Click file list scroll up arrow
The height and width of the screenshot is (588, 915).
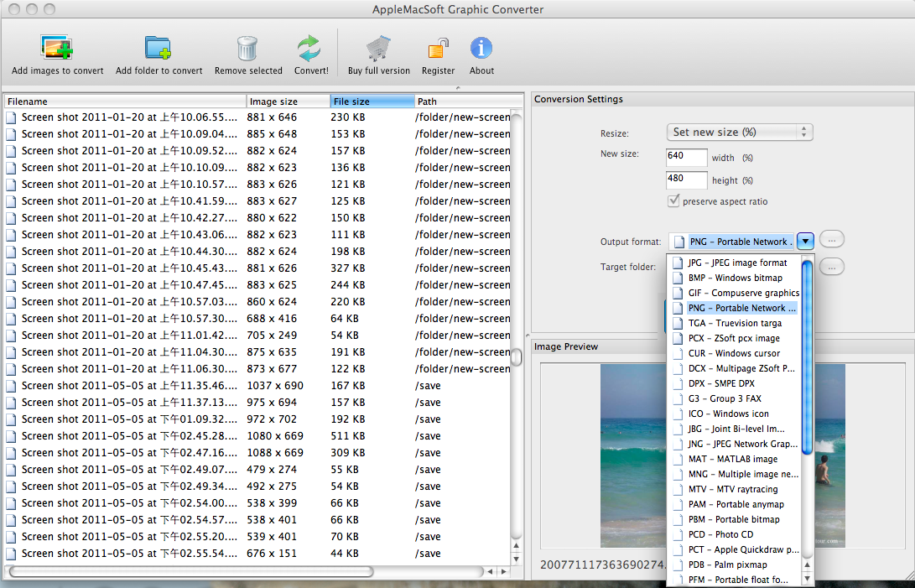[x=517, y=546]
